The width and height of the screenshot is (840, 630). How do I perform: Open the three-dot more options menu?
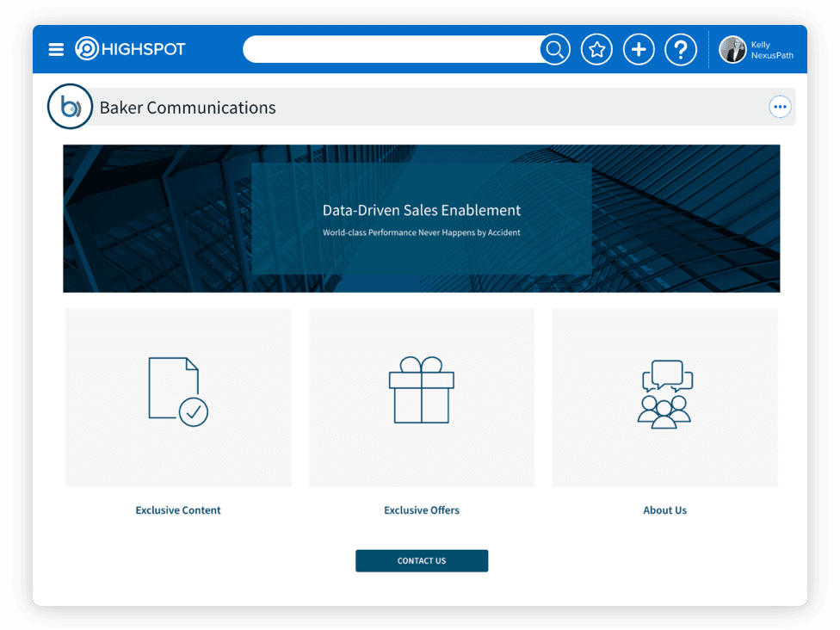coord(780,107)
